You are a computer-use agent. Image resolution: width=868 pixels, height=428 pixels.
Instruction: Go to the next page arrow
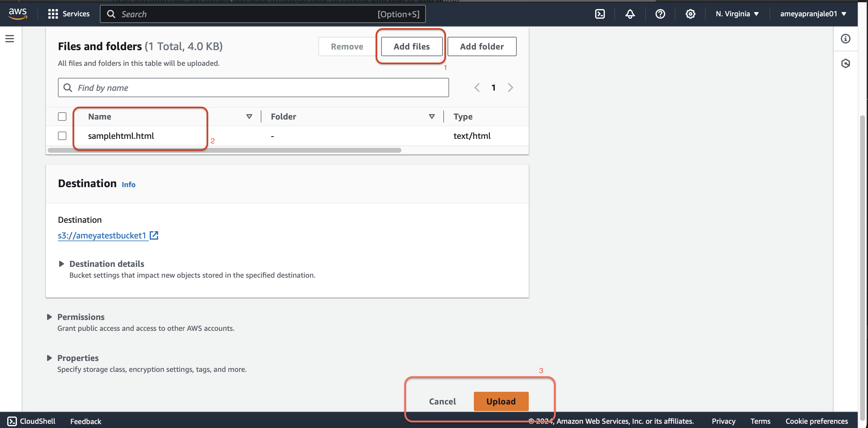pyautogui.click(x=510, y=88)
